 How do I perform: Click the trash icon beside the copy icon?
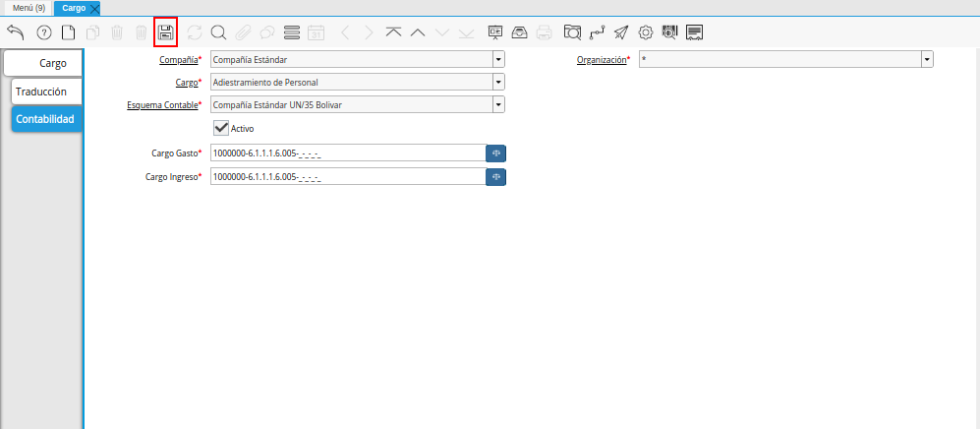[x=117, y=32]
